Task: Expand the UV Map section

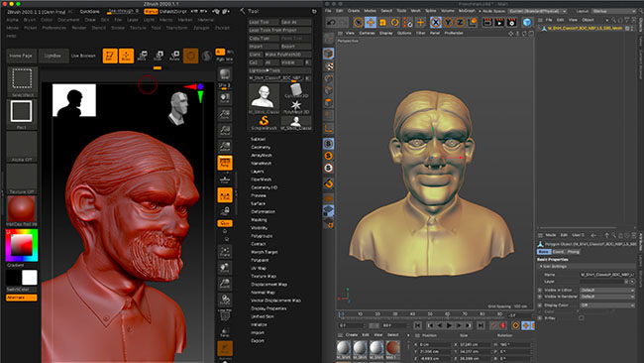Action: click(x=260, y=268)
